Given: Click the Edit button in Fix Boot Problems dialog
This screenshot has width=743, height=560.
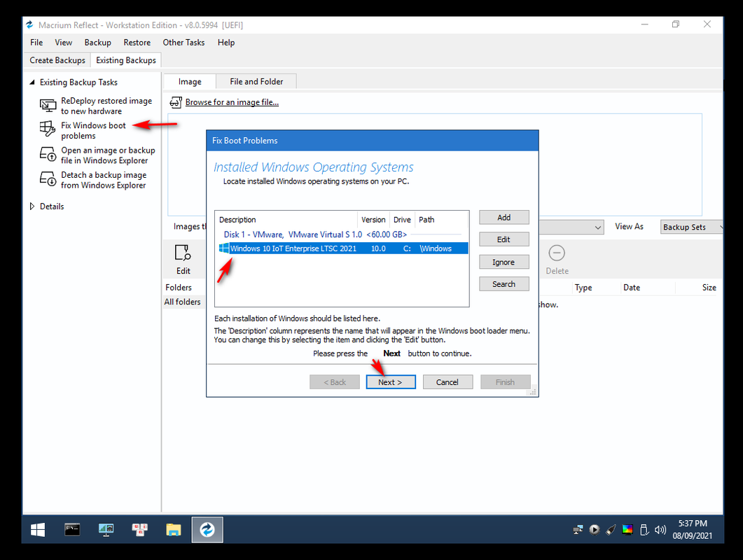Looking at the screenshot, I should point(504,239).
